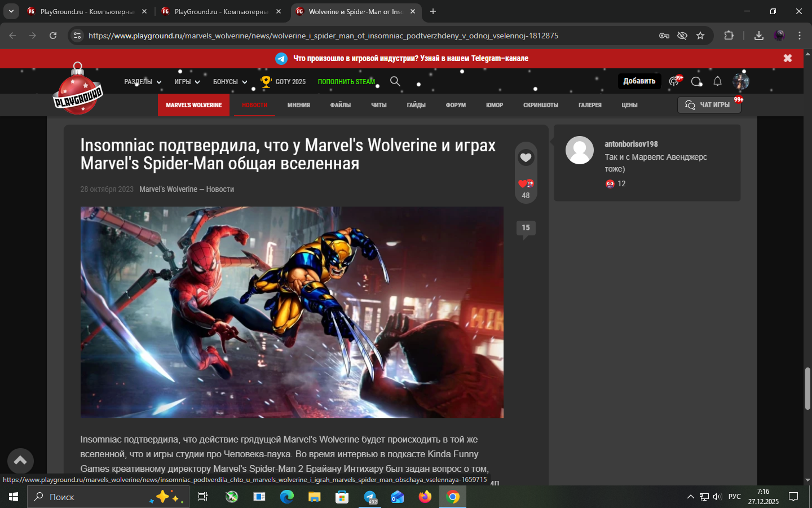Screen dimensions: 812x508
Task: Go back to the previous page
Action: 12,36
